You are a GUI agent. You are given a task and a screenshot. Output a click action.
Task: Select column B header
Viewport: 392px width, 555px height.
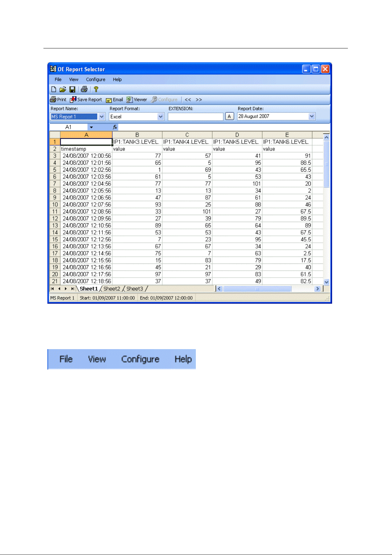click(x=137, y=135)
